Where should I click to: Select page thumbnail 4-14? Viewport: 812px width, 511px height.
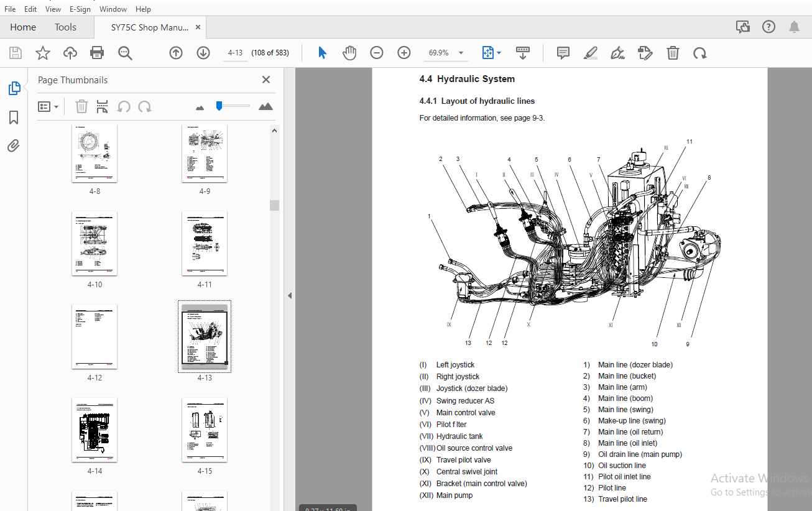[x=95, y=430]
